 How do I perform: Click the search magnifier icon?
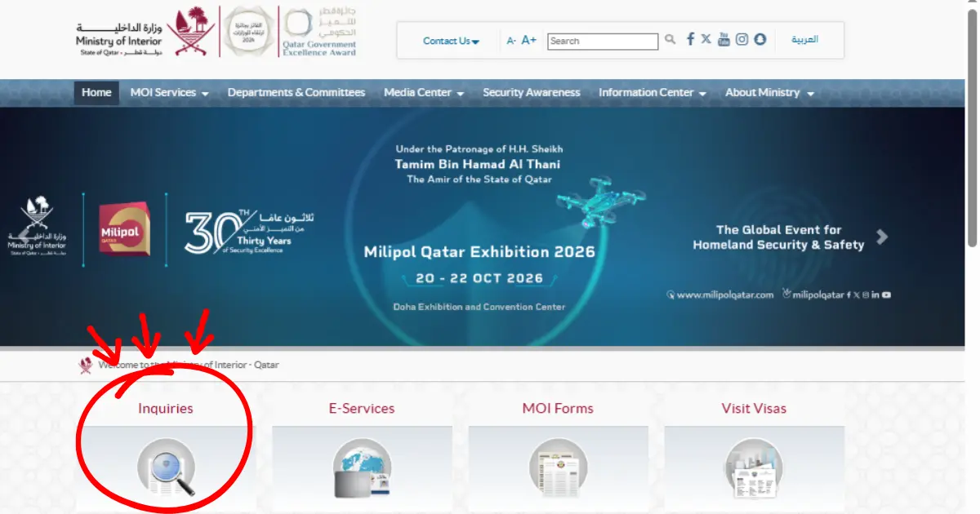coord(670,39)
